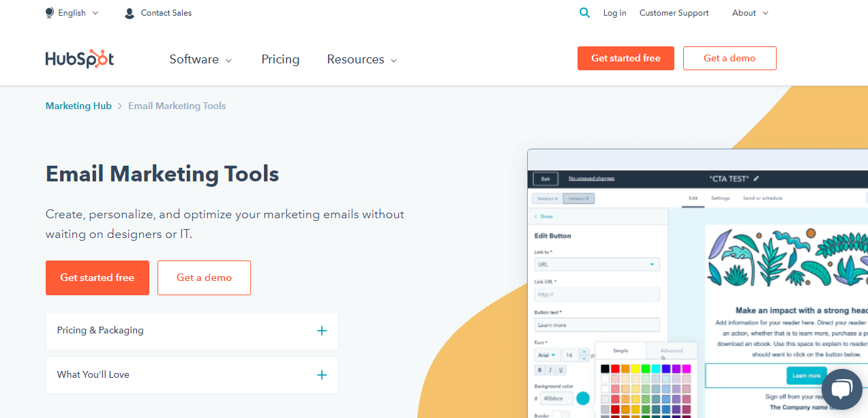Expand the What You'll Love section
The width and height of the screenshot is (868, 418).
(192, 375)
